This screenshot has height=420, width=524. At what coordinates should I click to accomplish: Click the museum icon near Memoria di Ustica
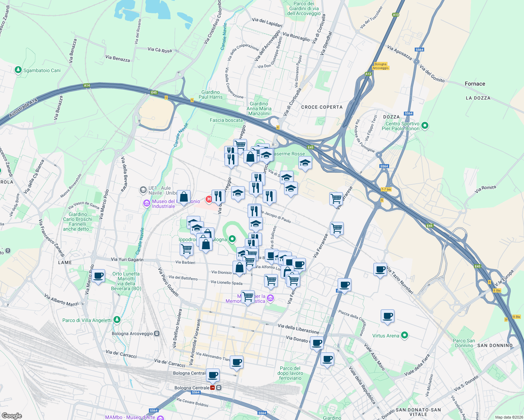(x=270, y=298)
